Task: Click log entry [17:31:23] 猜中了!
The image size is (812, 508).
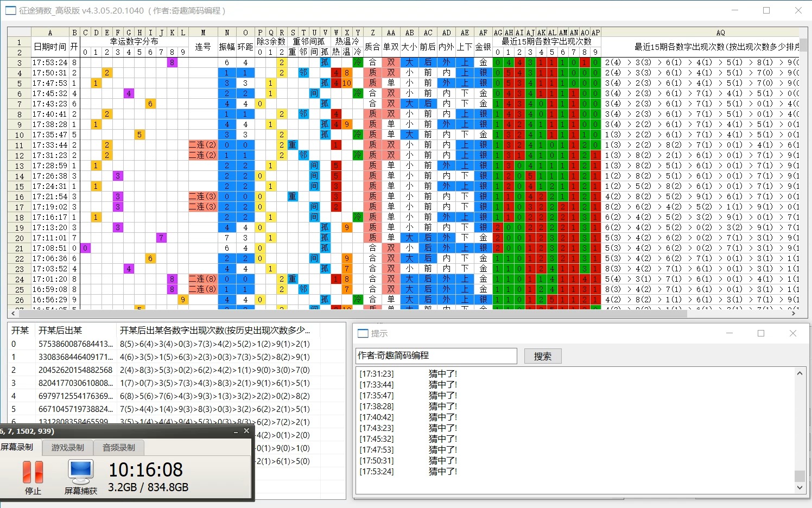Action: pyautogui.click(x=408, y=374)
